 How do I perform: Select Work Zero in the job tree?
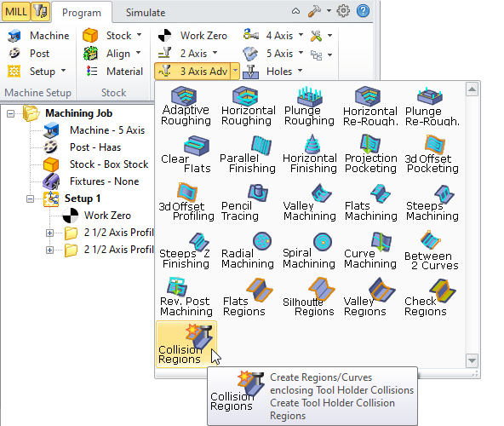tap(96, 216)
